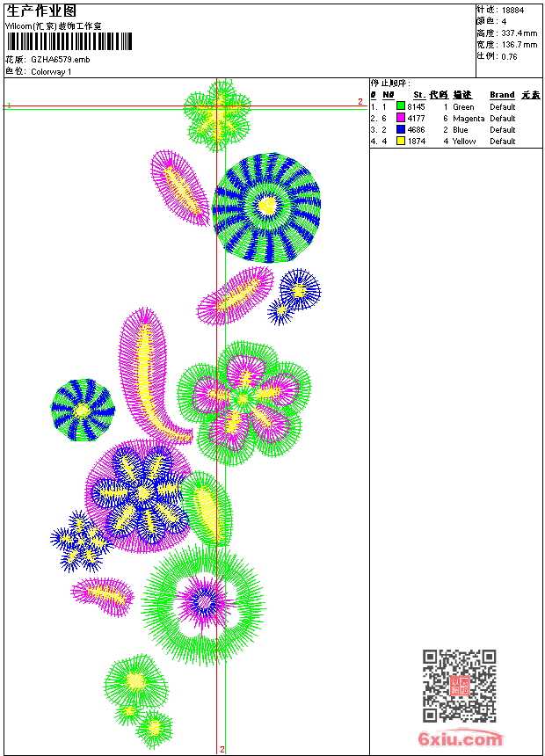
Task: Click the file name GZHA6579.emb
Action: point(61,60)
